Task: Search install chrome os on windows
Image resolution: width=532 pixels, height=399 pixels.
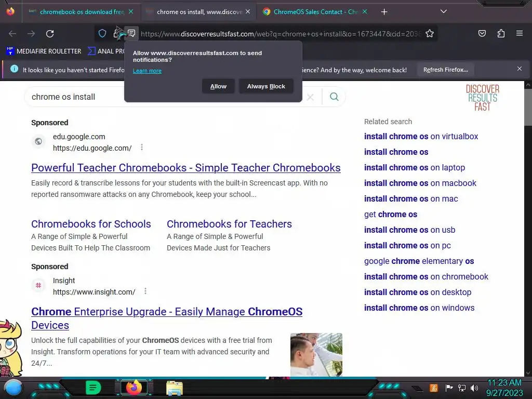Action: pyautogui.click(x=419, y=308)
